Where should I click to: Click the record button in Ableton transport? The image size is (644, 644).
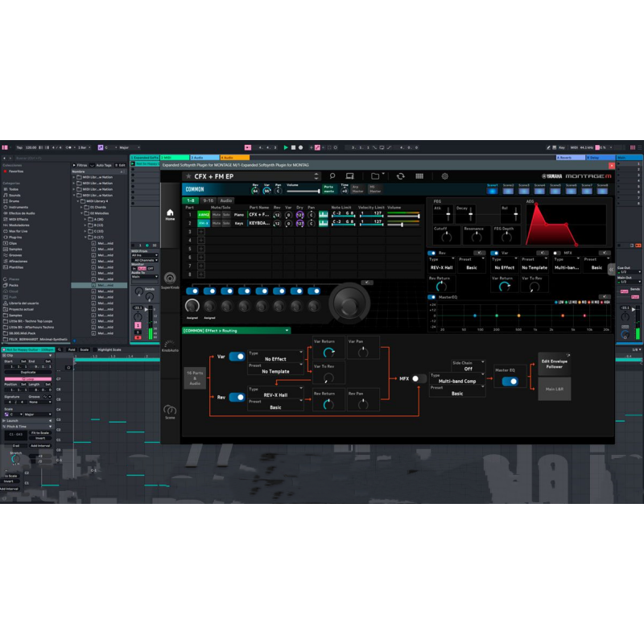pos(300,147)
